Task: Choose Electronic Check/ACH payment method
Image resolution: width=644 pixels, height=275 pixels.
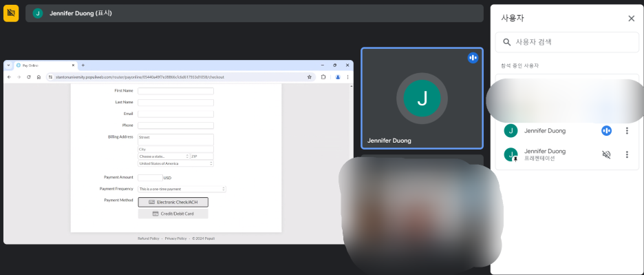Action: coord(173,202)
